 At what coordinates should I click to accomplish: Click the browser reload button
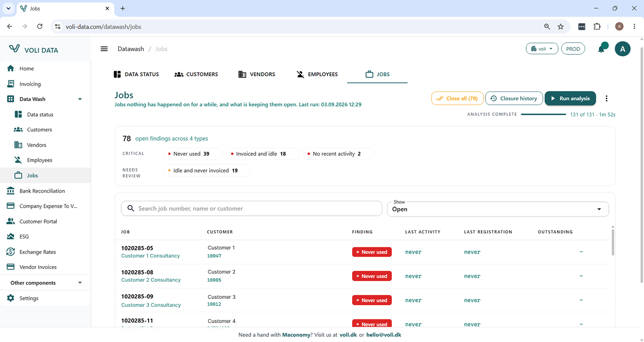click(40, 27)
